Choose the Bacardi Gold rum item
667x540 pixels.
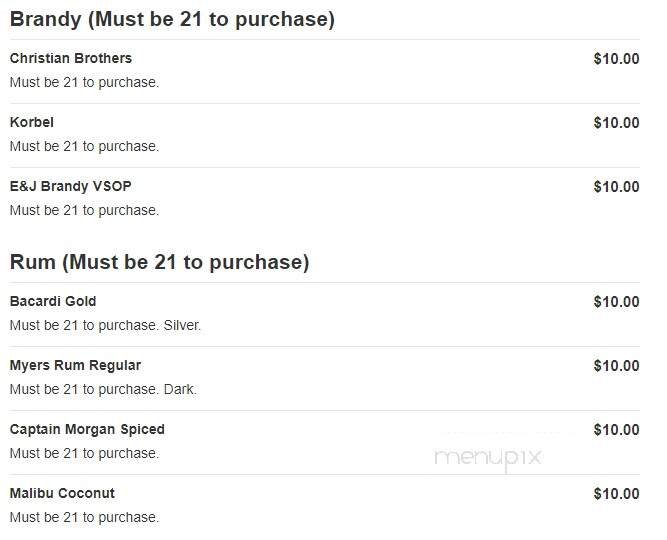[x=53, y=301]
